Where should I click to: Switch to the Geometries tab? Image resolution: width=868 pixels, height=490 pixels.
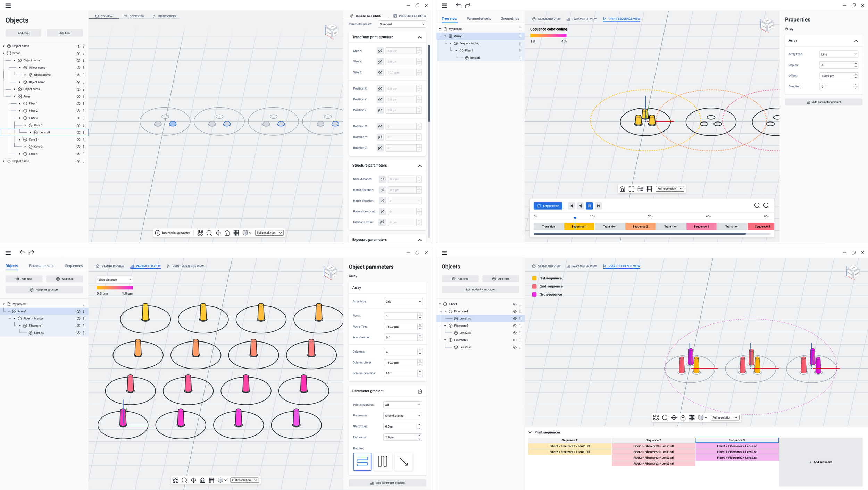pyautogui.click(x=509, y=19)
